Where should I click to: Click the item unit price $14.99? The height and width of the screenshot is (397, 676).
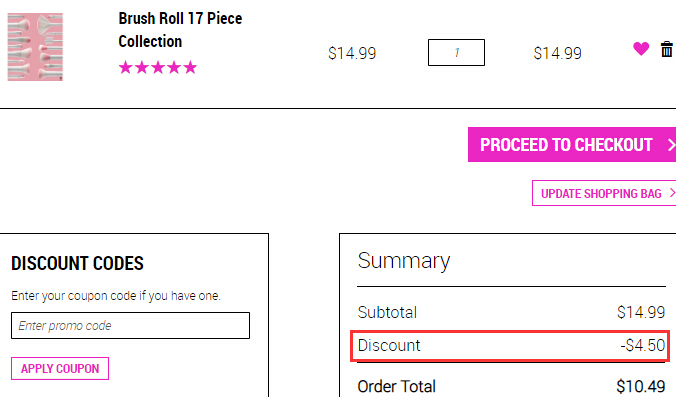352,53
